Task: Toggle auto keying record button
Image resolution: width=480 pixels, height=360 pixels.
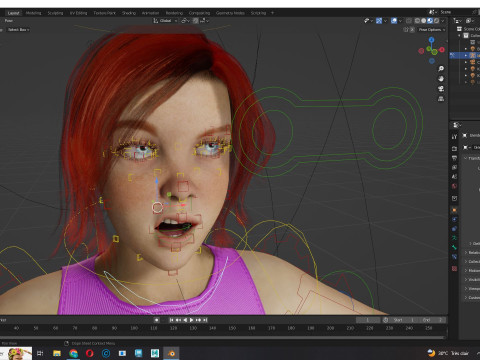Action: click(156, 320)
